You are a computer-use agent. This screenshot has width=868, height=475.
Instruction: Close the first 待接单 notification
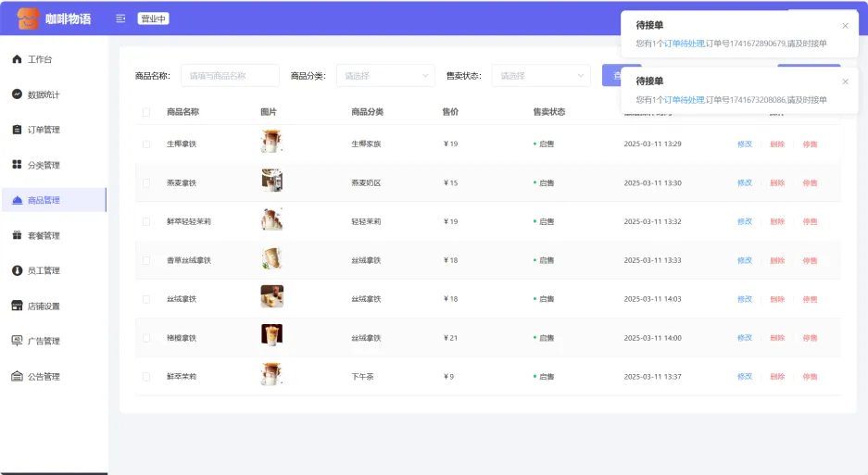[x=845, y=26]
